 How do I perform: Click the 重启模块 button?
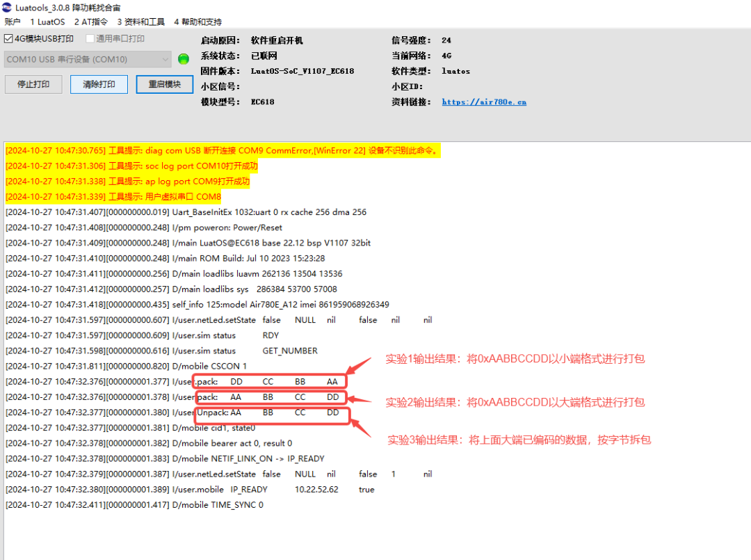[x=165, y=84]
